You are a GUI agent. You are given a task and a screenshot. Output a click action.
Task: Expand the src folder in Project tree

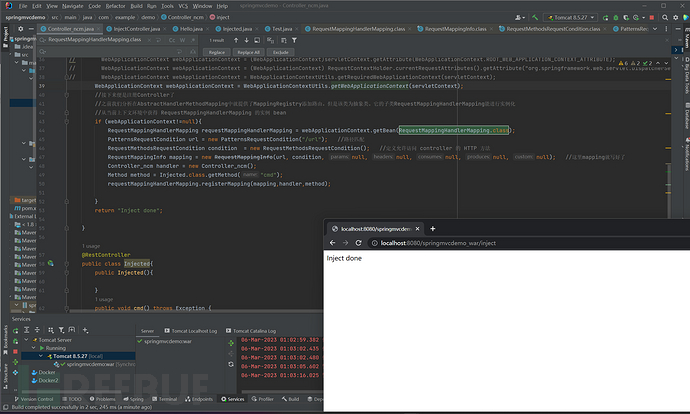(x=10, y=55)
